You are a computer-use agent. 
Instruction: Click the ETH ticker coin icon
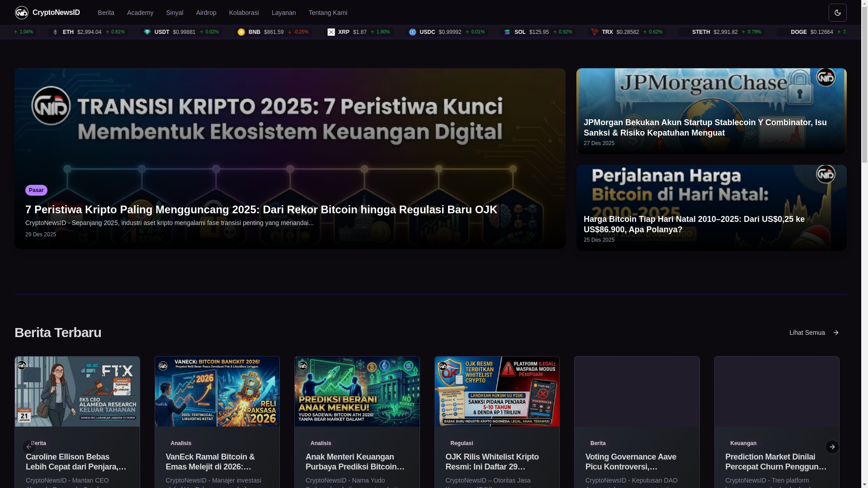(56, 32)
